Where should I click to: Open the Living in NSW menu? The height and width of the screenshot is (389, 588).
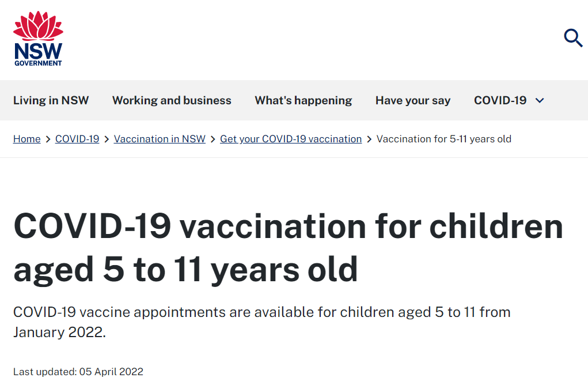pyautogui.click(x=51, y=100)
